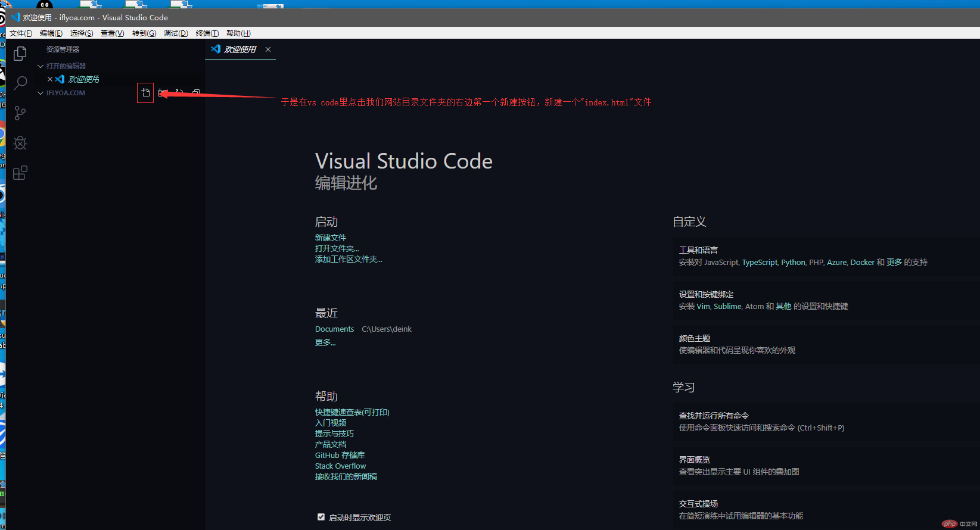This screenshot has width=980, height=530.
Task: Click Vim link under 设置和按键绑定
Action: tap(703, 306)
